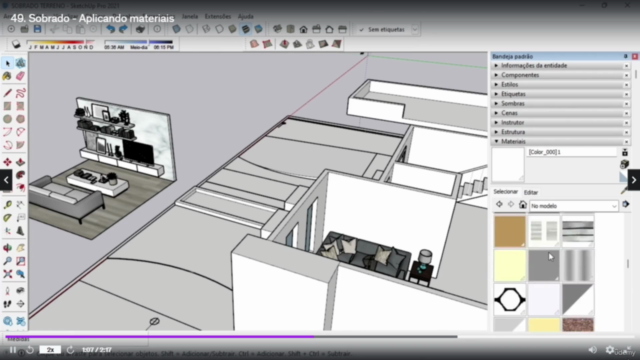This screenshot has width=640, height=360.
Task: Go to next lecture arrow
Action: pos(634,180)
